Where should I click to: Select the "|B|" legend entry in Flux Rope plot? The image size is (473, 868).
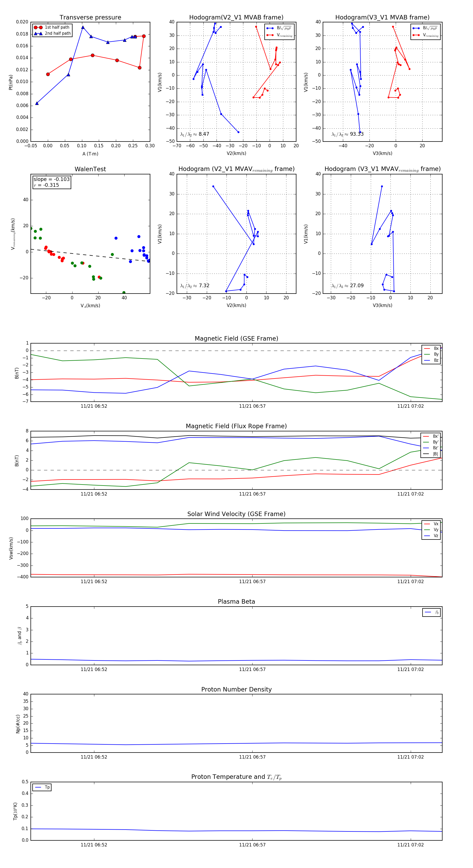pos(431,454)
